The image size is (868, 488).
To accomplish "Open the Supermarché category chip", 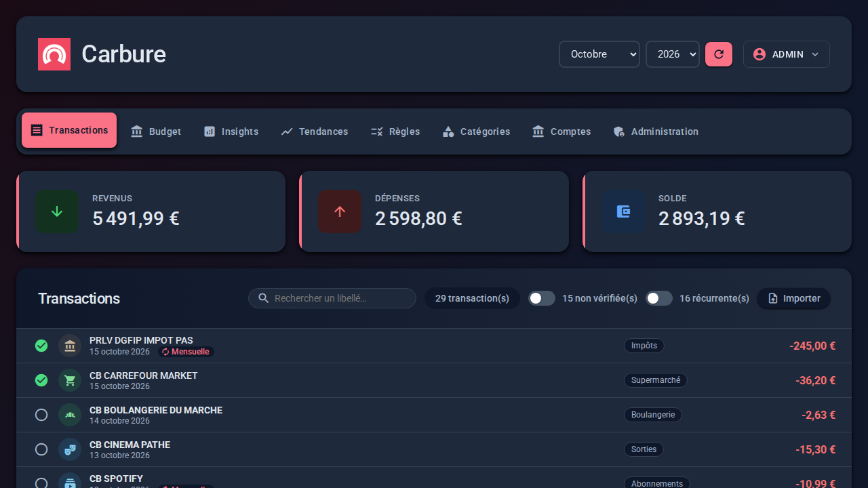I will [656, 380].
